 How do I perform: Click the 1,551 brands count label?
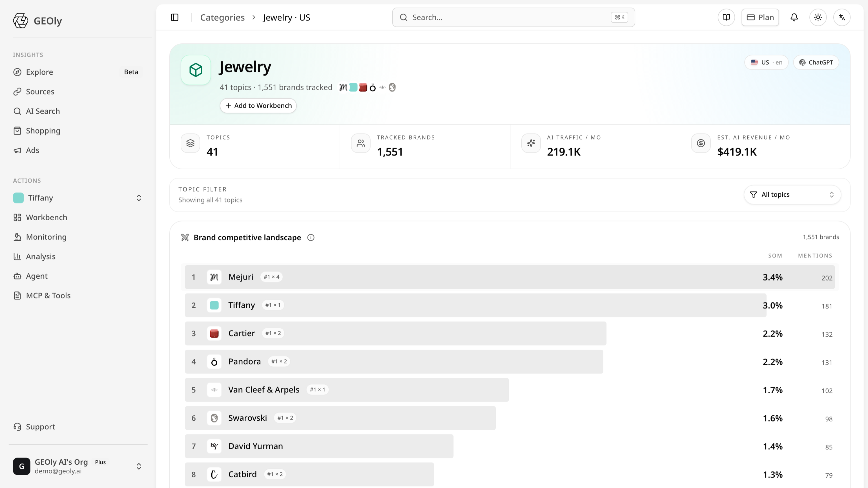coord(821,237)
